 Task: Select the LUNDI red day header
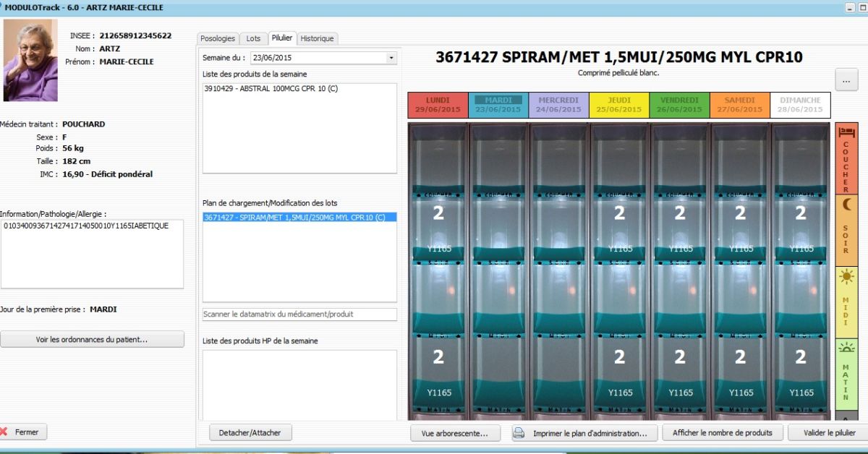tap(438, 105)
